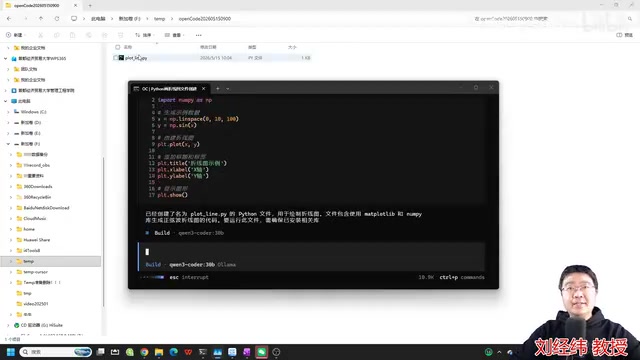Click the Explorer forward arrow
Image resolution: width=640 pixels, height=360 pixels.
pos(25,19)
